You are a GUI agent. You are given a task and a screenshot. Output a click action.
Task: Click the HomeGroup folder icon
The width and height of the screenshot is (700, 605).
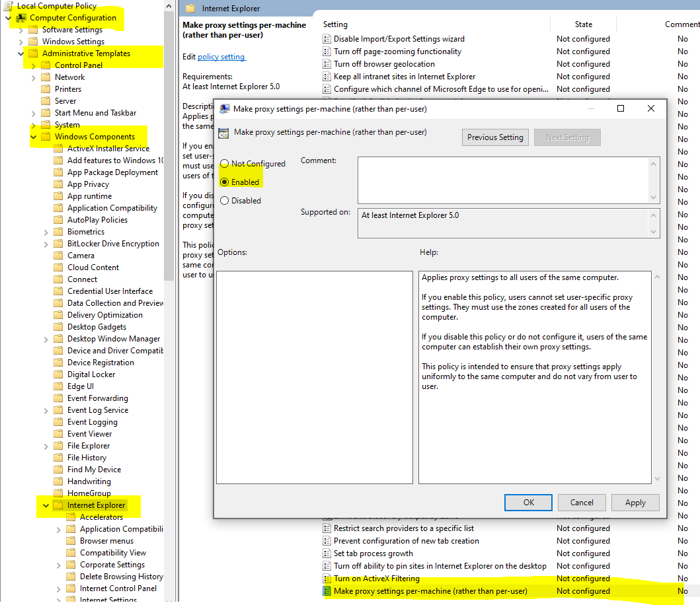click(58, 493)
